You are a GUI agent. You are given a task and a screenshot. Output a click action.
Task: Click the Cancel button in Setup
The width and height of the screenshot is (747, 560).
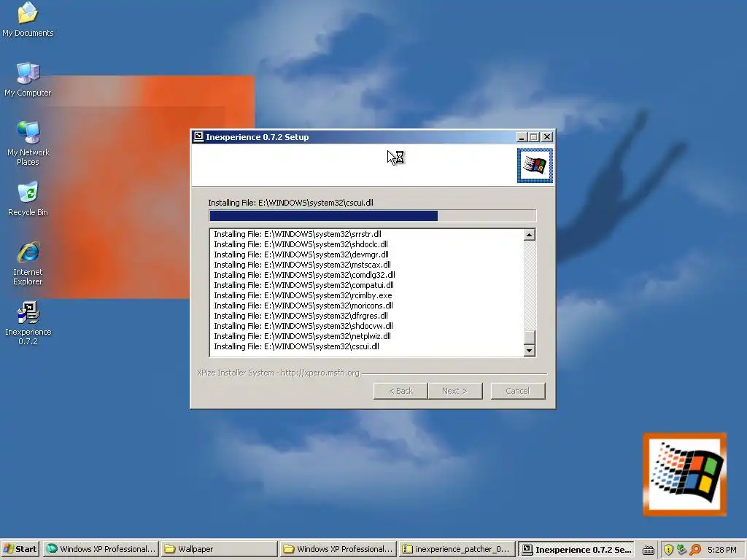(x=518, y=391)
